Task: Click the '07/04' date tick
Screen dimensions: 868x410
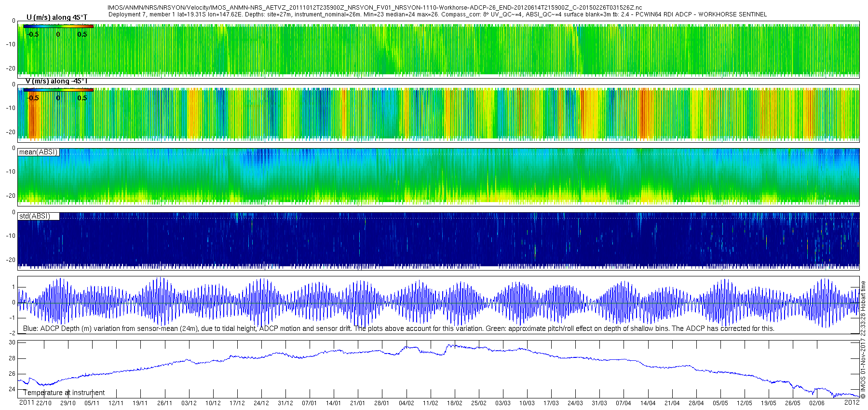Action: click(x=624, y=403)
